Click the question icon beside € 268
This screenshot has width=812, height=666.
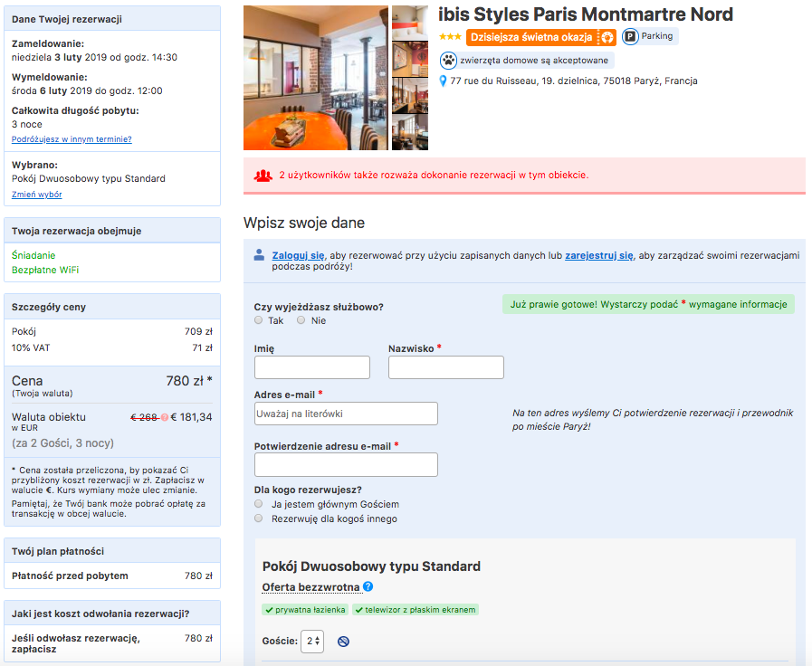coord(165,417)
